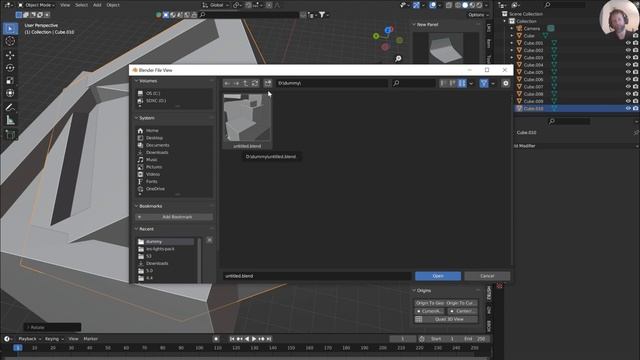The width and height of the screenshot is (640, 360).
Task: Pick the Move tool in the viewport toolbar
Action: tap(10, 55)
